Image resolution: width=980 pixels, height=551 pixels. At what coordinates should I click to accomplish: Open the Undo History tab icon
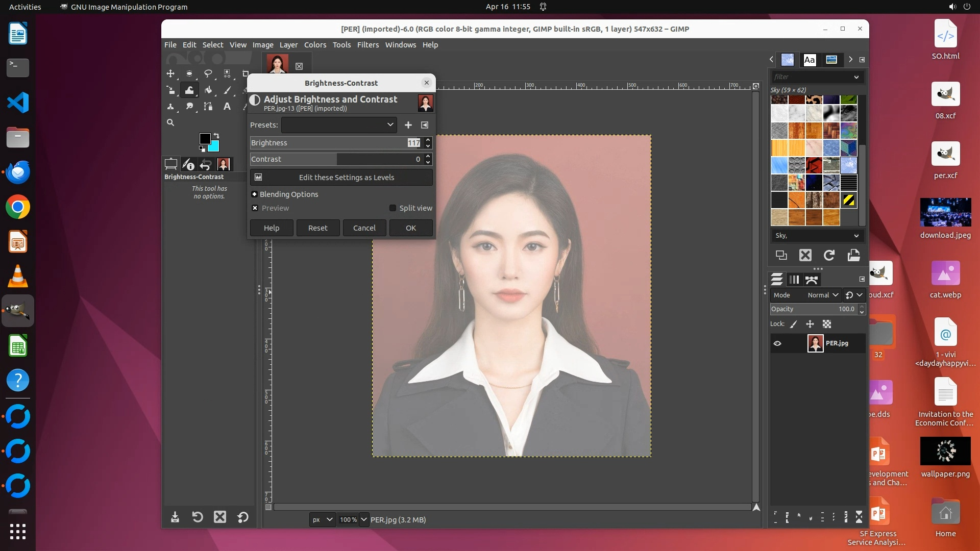tap(205, 164)
